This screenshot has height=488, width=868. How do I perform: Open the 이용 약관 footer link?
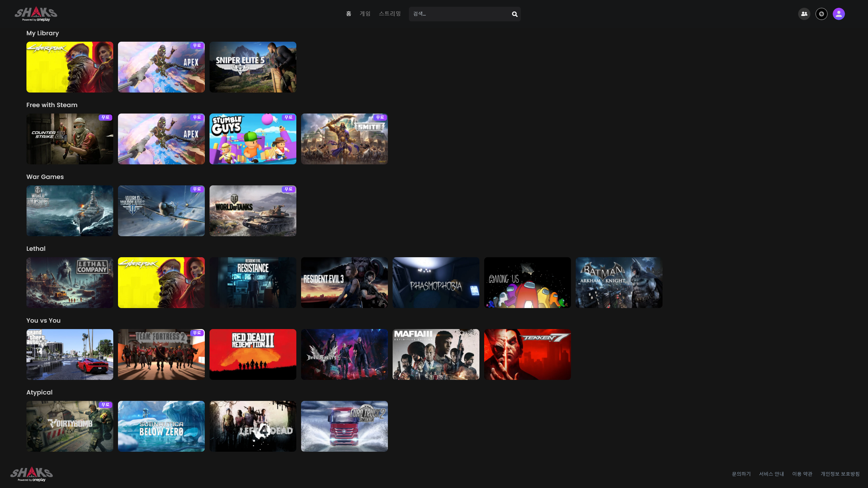[x=802, y=474]
